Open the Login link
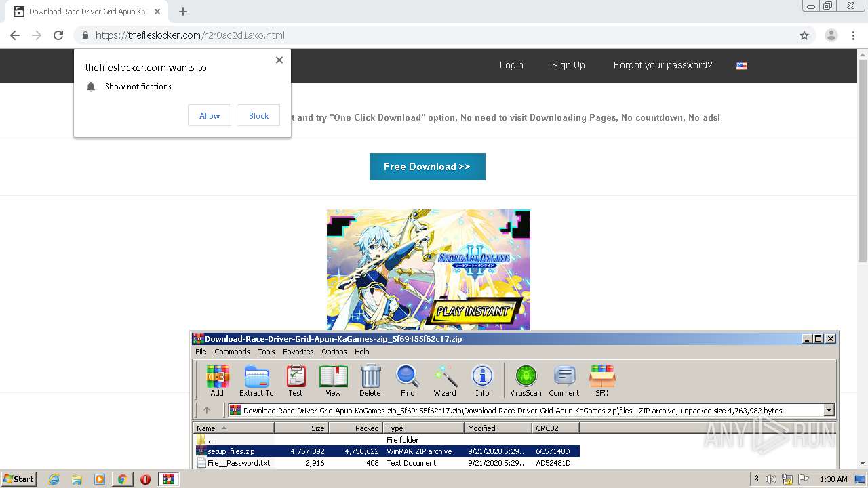868x488 pixels. [x=511, y=65]
